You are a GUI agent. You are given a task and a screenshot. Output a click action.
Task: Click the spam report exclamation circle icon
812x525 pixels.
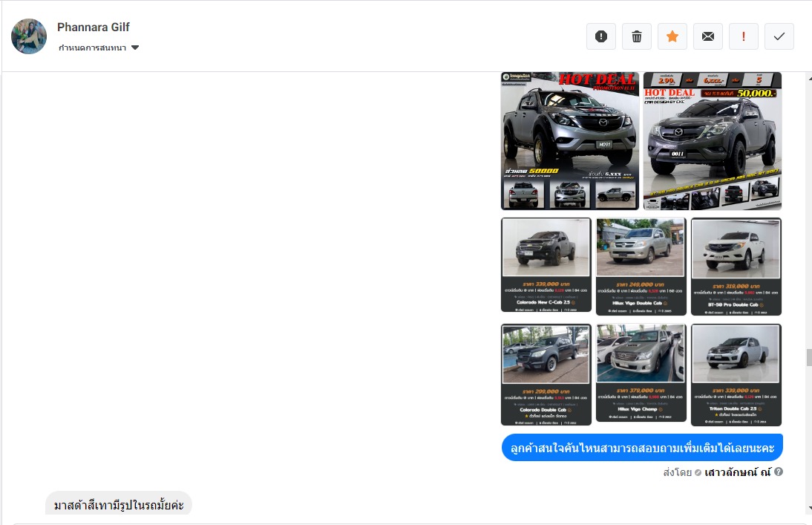pos(600,36)
